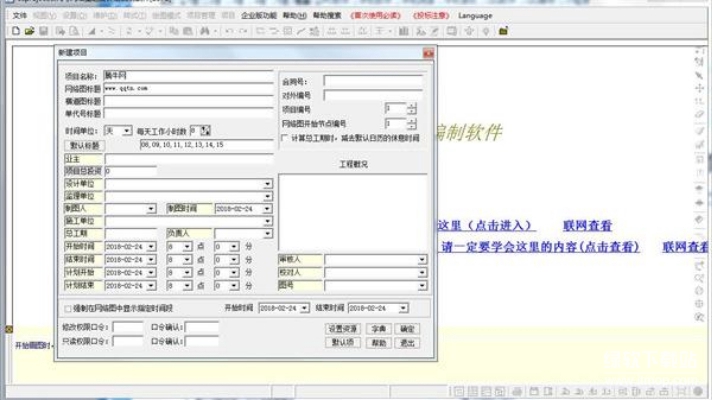Viewport: 712px width, 400px height.
Task: Expand the 时间单位 dropdown
Action: [125, 130]
